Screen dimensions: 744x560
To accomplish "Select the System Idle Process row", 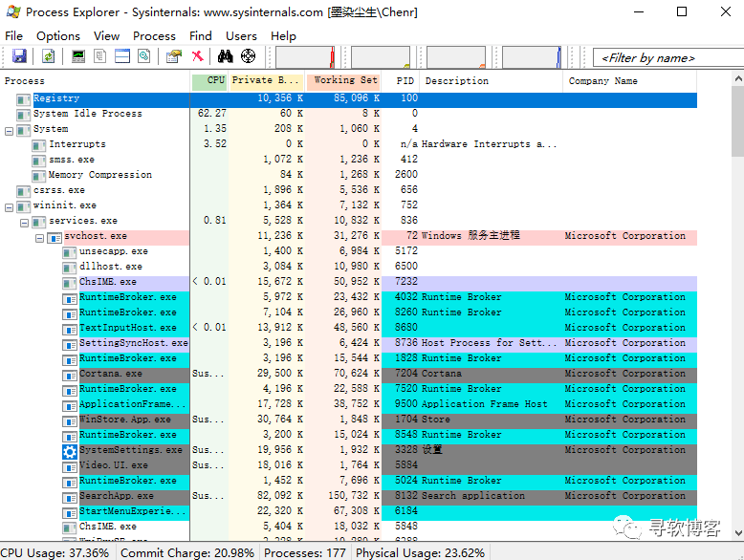I will click(x=348, y=114).
